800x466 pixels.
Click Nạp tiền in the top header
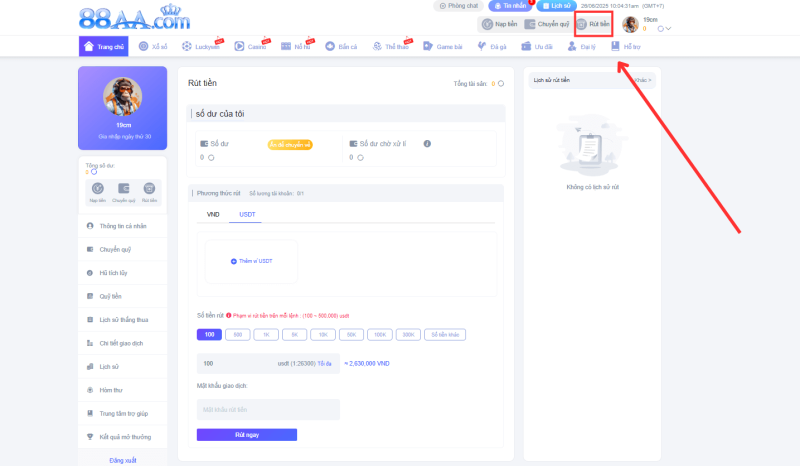(x=499, y=24)
